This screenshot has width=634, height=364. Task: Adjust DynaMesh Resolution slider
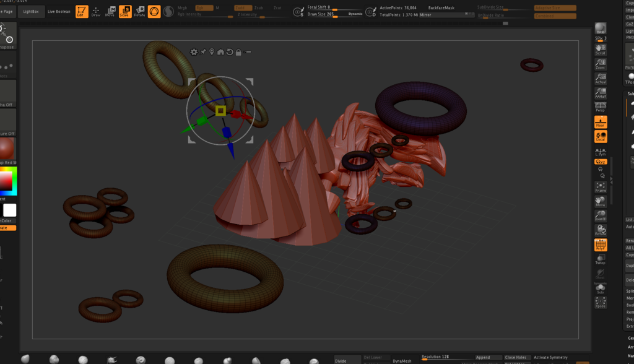(x=447, y=357)
